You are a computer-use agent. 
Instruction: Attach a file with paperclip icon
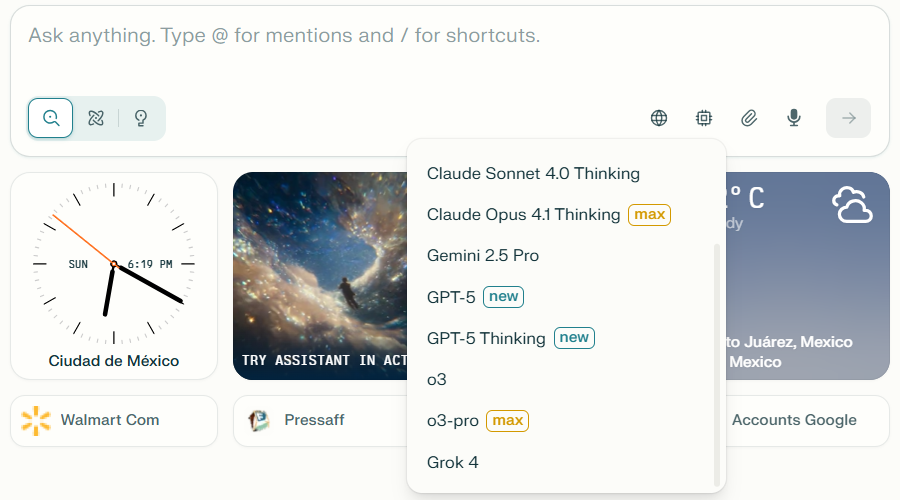(x=749, y=118)
